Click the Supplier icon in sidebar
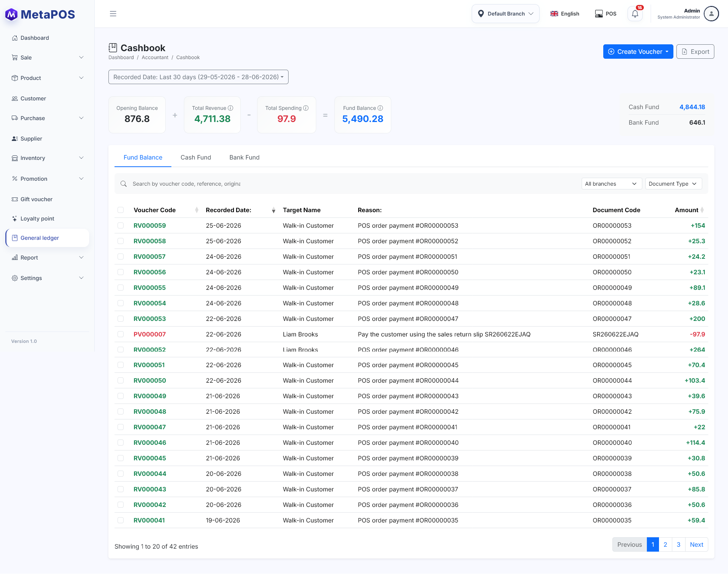The image size is (728, 574). 15,139
